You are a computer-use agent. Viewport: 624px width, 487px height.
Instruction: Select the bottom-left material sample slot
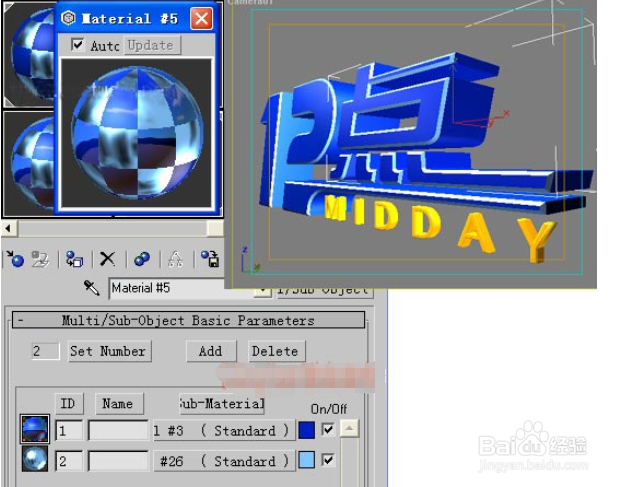[28, 163]
